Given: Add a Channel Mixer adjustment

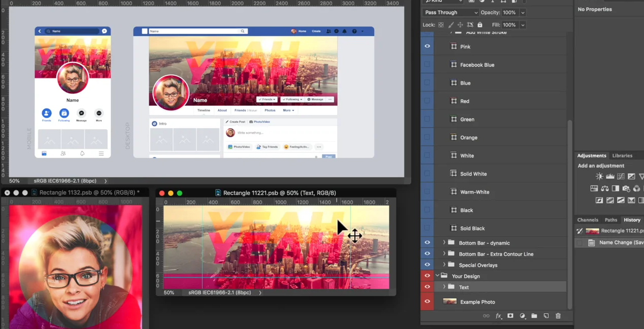Looking at the screenshot, I should coord(637,188).
